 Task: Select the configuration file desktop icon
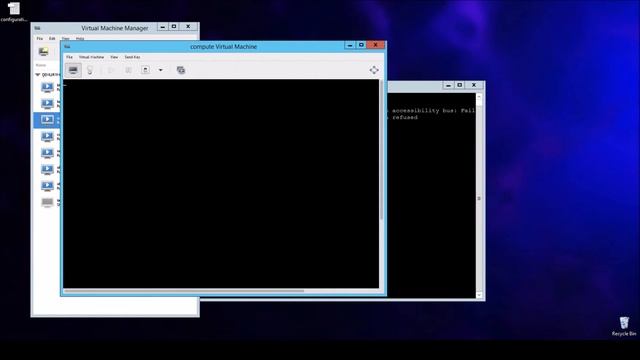click(14, 12)
